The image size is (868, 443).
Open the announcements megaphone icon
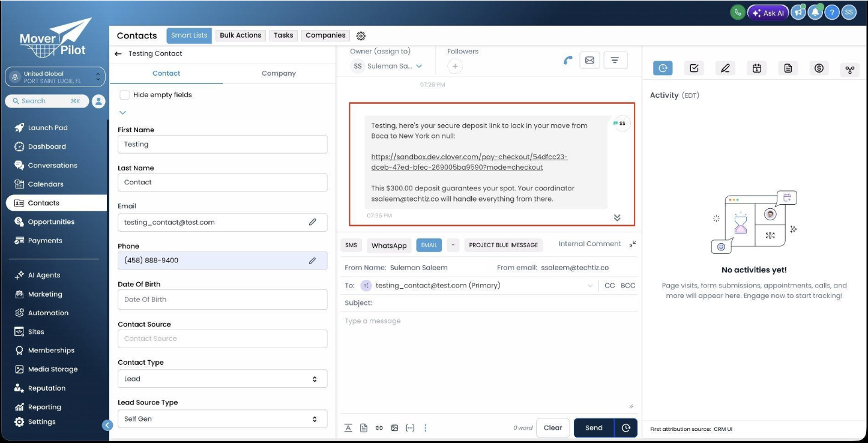point(798,13)
